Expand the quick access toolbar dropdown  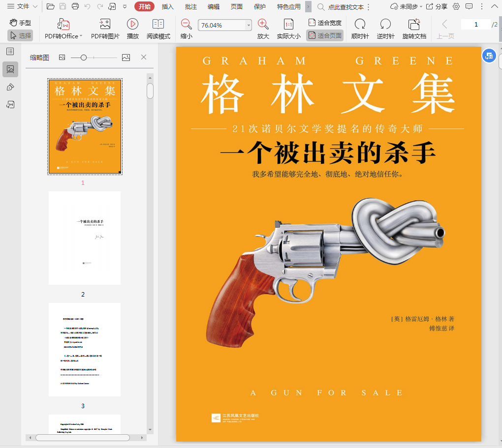[x=125, y=6]
